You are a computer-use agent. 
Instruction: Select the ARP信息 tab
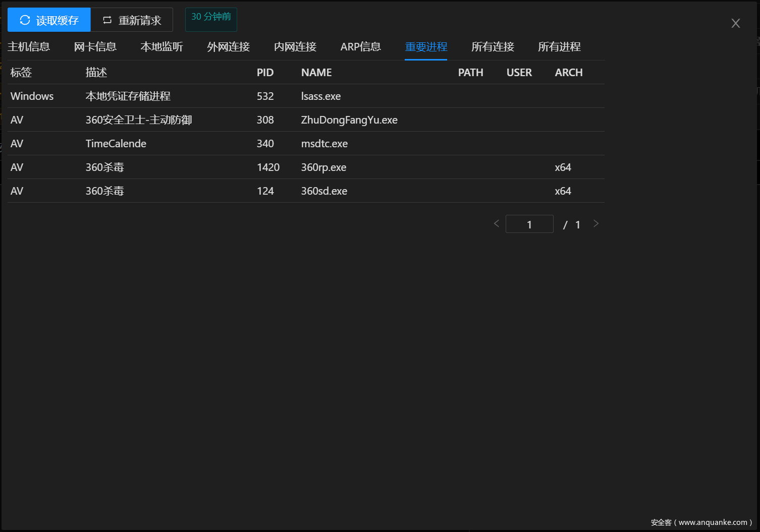pyautogui.click(x=360, y=47)
